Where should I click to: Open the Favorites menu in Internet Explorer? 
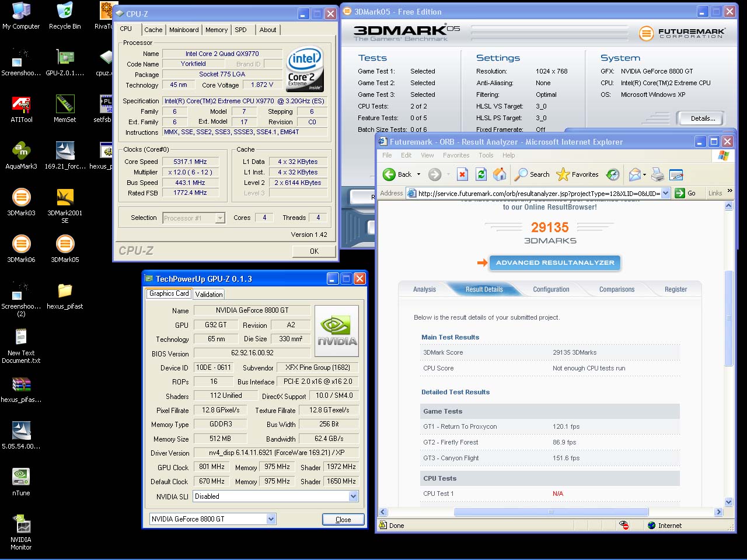tap(456, 155)
